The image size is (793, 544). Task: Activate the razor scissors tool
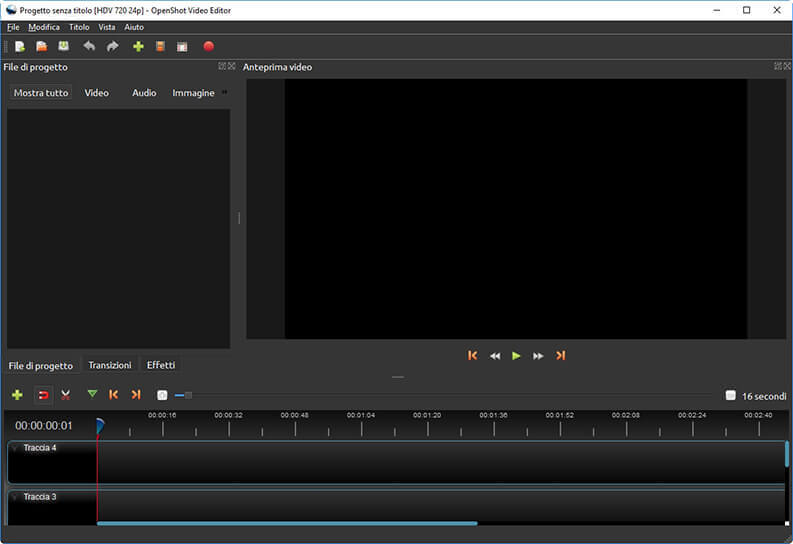(x=65, y=395)
